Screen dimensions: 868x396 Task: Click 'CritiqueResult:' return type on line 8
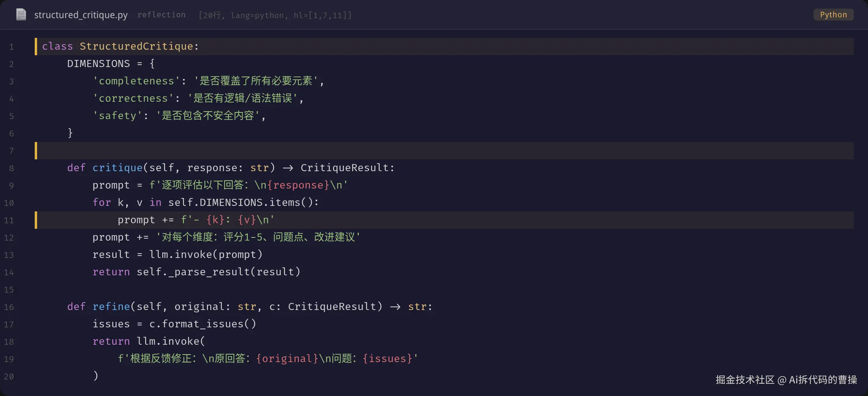click(x=347, y=168)
